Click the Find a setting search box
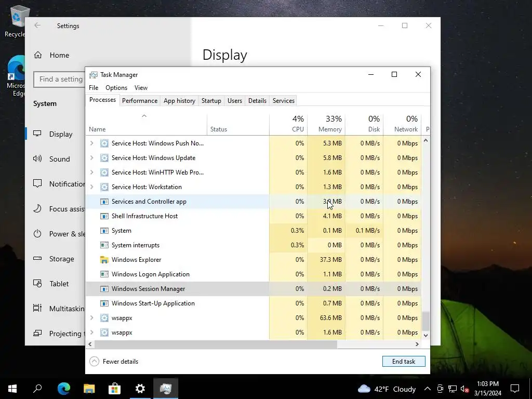This screenshot has width=532, height=399. point(60,79)
